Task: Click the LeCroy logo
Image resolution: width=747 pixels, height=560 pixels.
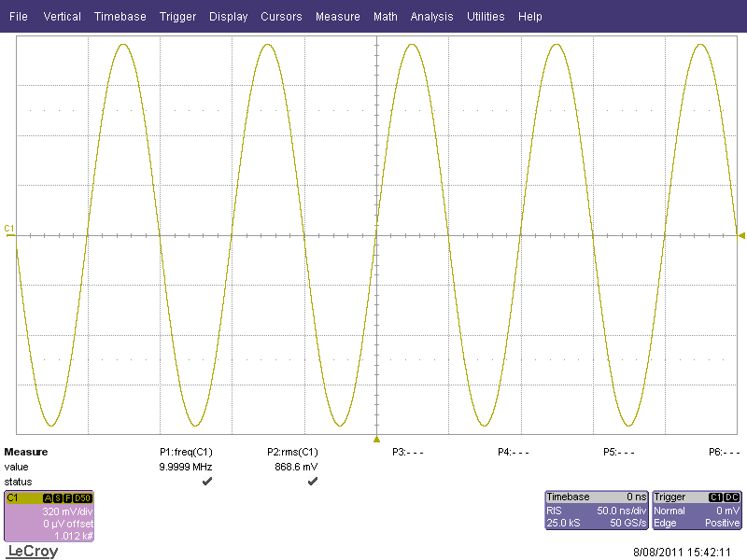Action: coord(32,552)
